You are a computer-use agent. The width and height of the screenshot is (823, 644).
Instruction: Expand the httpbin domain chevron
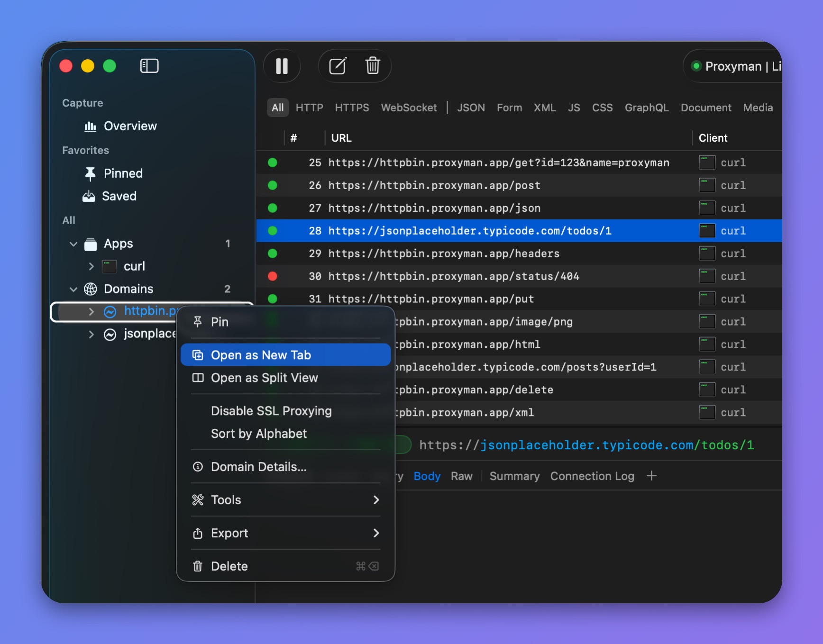91,311
